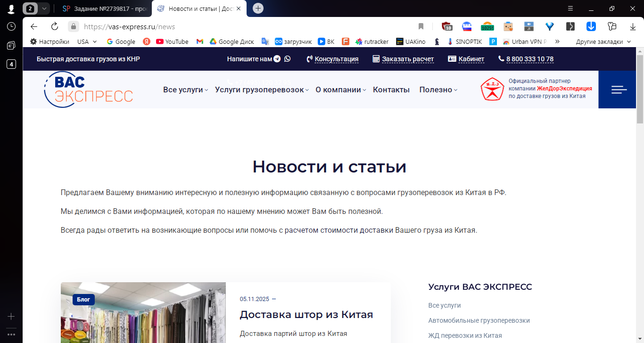This screenshot has height=343, width=644.
Task: Reload the page with the refresh icon
Action: (55, 26)
